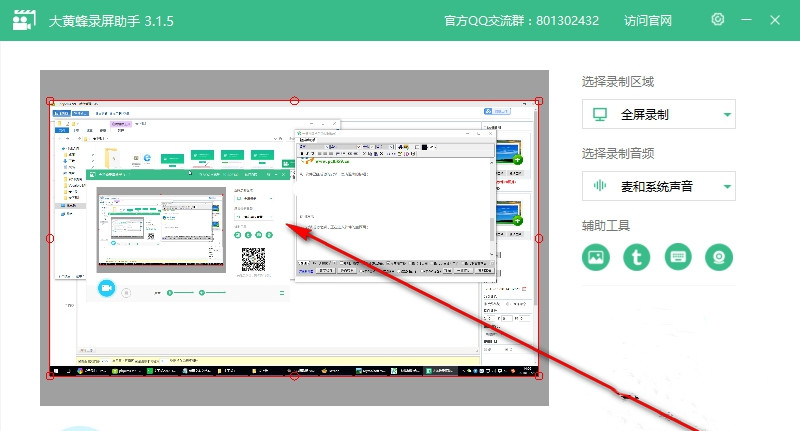Click the blue record button in preview

107,288
